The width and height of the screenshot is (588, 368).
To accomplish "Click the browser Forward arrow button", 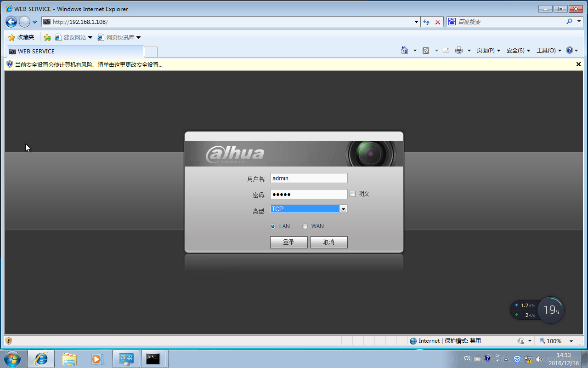I will click(24, 22).
